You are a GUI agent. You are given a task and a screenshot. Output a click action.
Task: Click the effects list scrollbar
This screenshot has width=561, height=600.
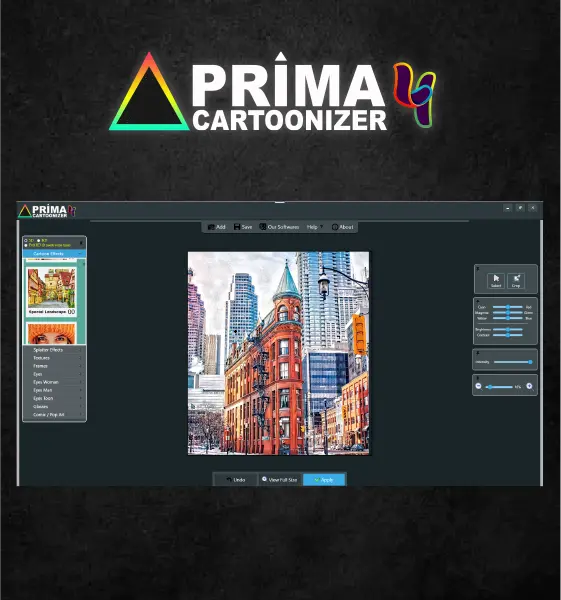[84, 302]
